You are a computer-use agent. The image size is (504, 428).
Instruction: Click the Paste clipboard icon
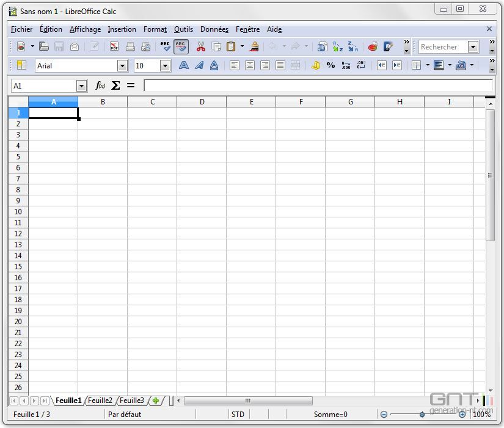(x=231, y=46)
